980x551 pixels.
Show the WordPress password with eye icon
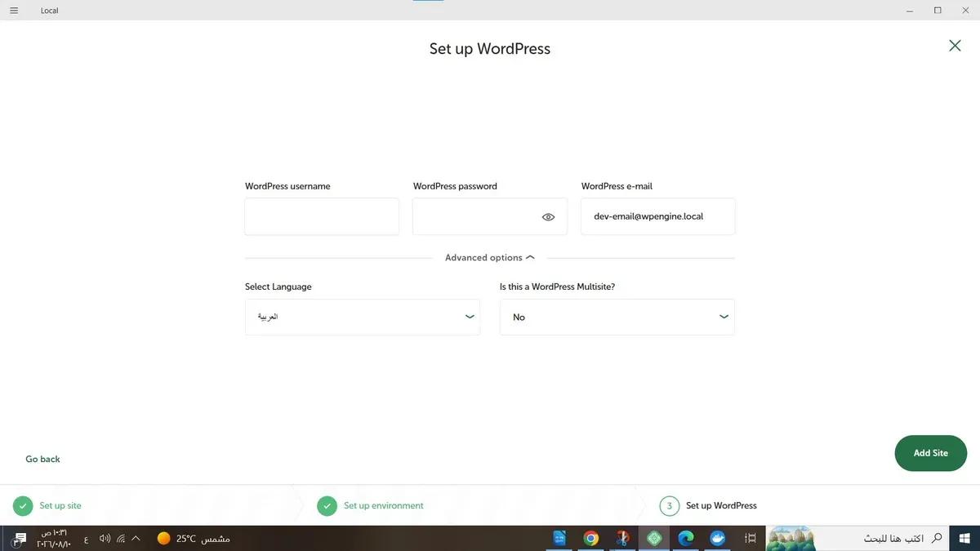pyautogui.click(x=548, y=217)
